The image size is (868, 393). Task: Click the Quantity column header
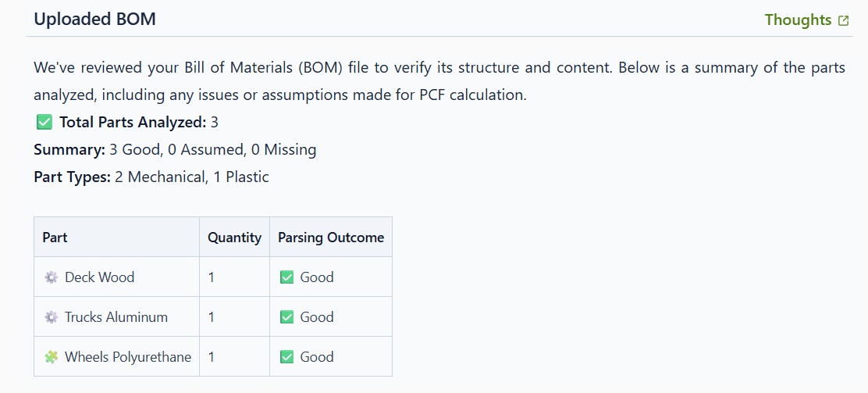click(x=234, y=238)
